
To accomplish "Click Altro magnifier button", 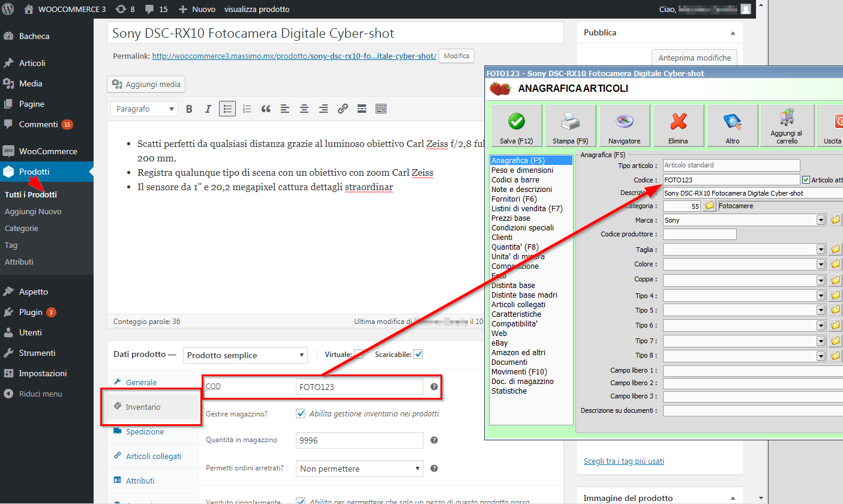I will pyautogui.click(x=733, y=125).
